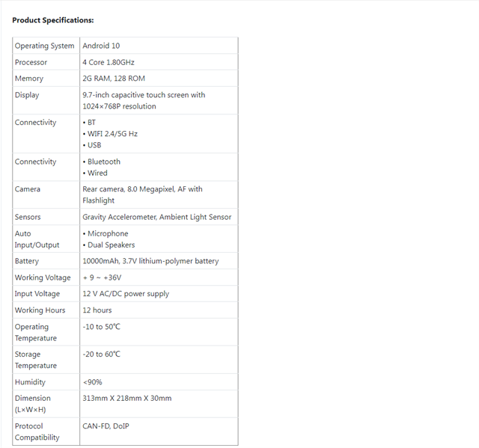This screenshot has width=479, height=448.
Task: Click the Product Specifications heading
Action: pos(53,20)
